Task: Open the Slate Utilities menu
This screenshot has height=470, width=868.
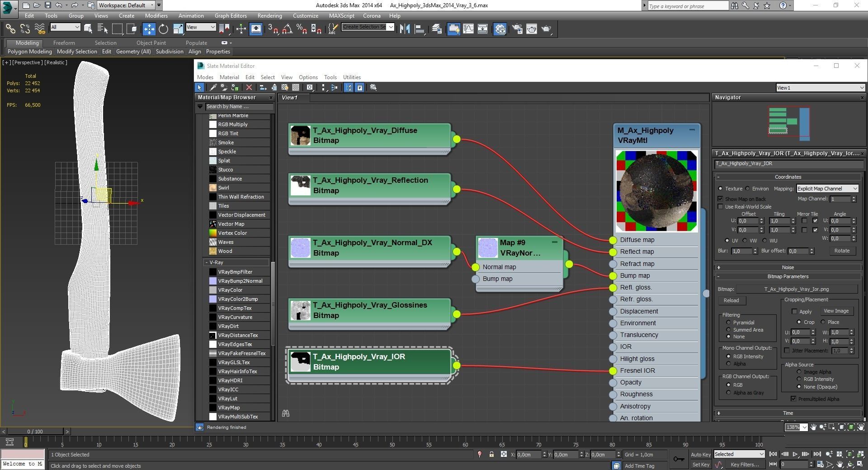Action: (x=352, y=77)
